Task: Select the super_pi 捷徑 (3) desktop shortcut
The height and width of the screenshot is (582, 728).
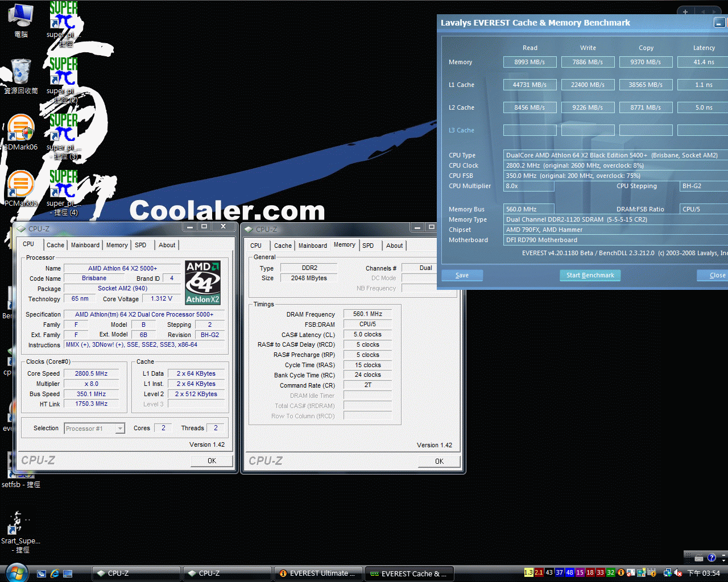Action: coord(63,136)
